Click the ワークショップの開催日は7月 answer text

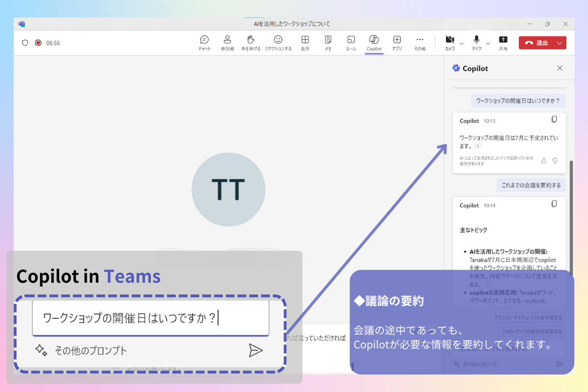pyautogui.click(x=509, y=142)
